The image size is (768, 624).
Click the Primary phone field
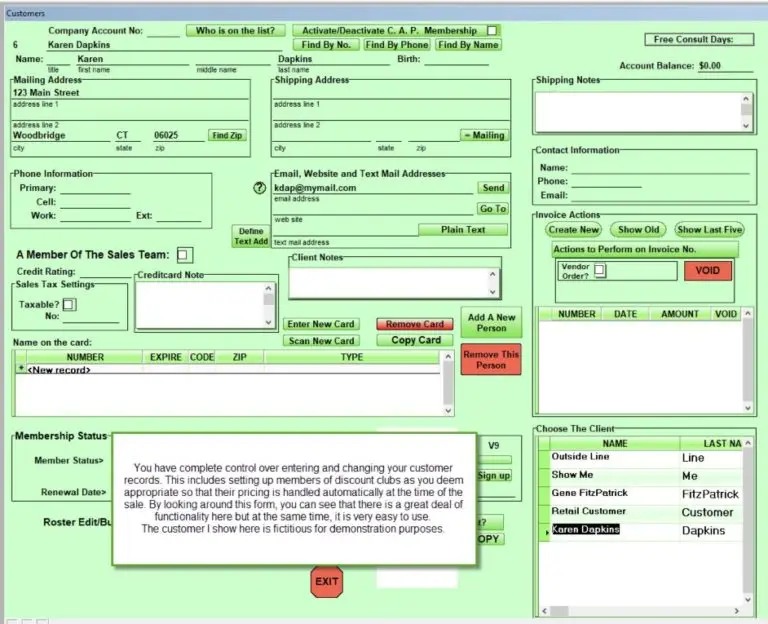tap(95, 188)
